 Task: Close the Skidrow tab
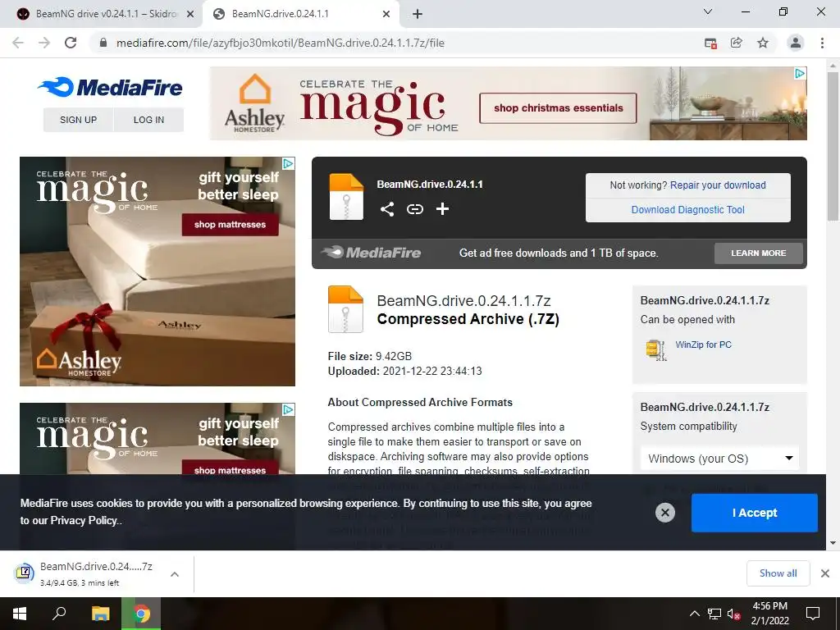(x=190, y=15)
